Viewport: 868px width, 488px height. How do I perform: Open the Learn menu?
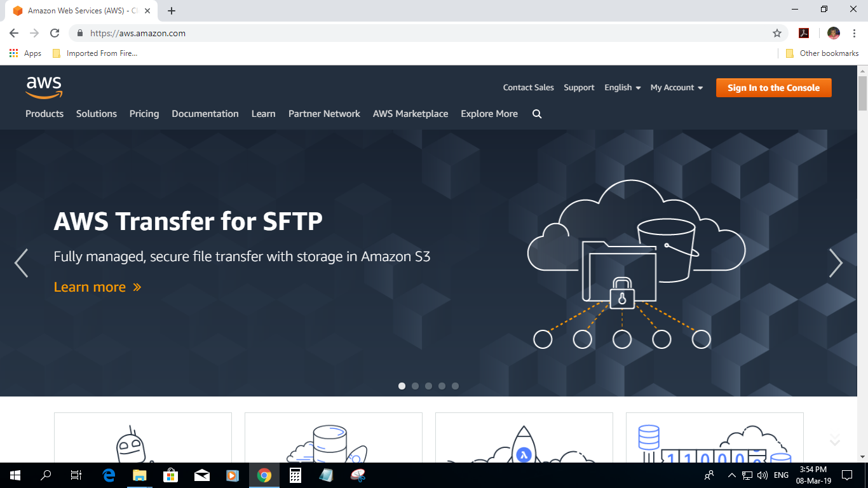tap(264, 114)
